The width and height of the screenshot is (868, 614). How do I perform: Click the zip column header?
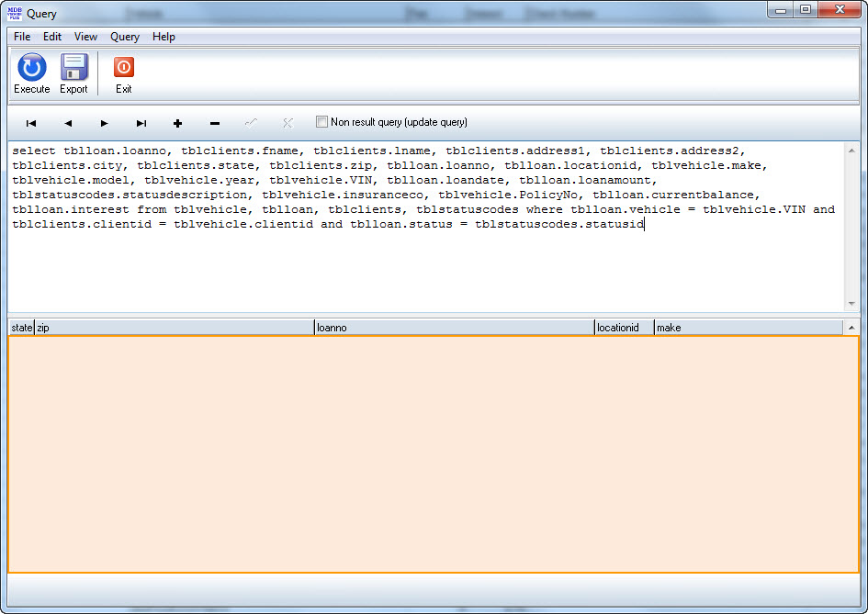[x=174, y=328]
